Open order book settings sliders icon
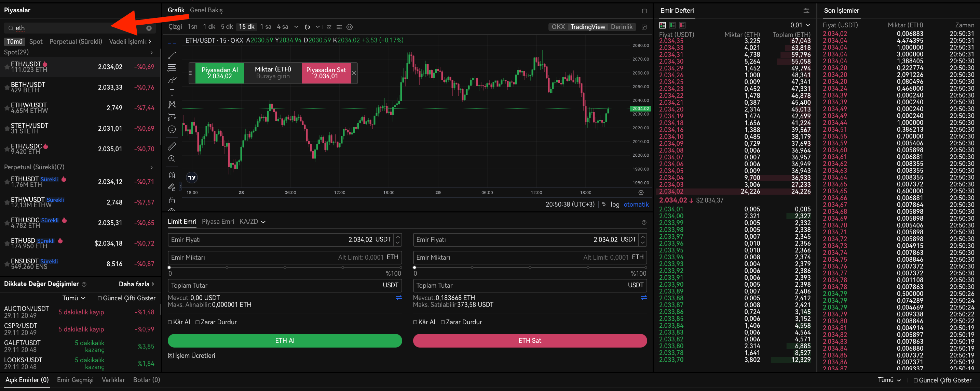 (x=806, y=11)
